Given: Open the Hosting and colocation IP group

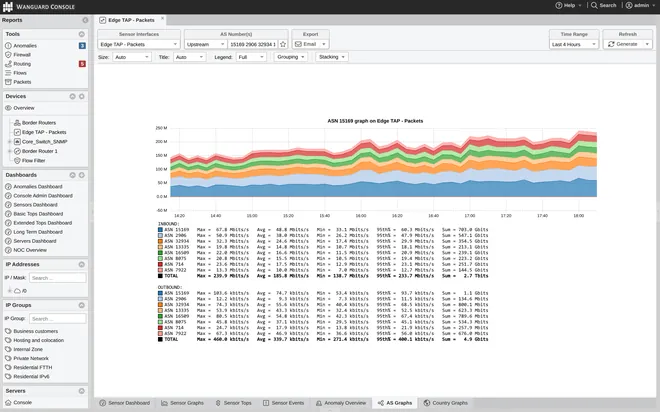Looking at the screenshot, I should point(39,340).
